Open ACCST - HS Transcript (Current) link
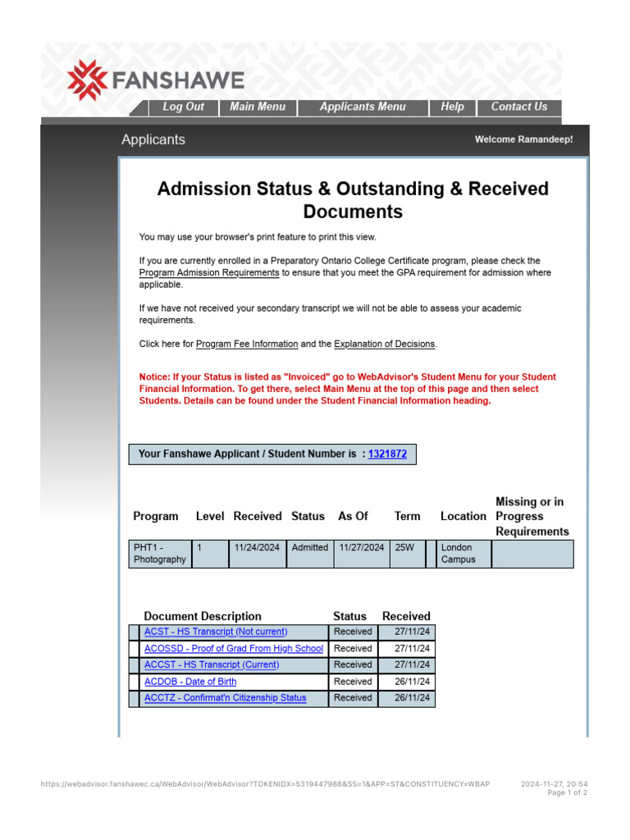630x840 pixels. (x=212, y=664)
